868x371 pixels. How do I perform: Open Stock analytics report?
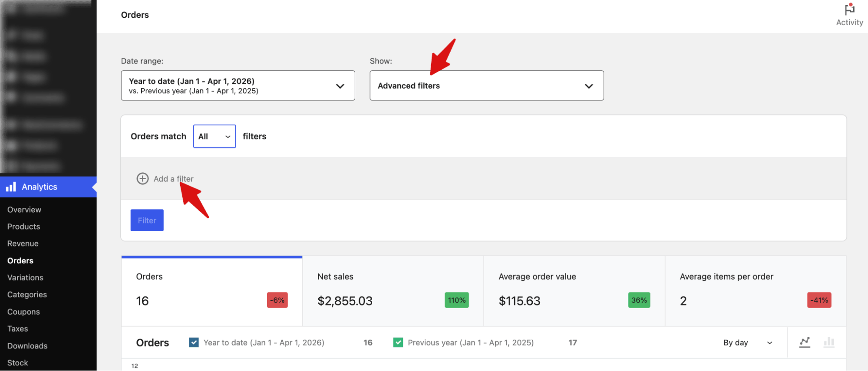click(18, 363)
